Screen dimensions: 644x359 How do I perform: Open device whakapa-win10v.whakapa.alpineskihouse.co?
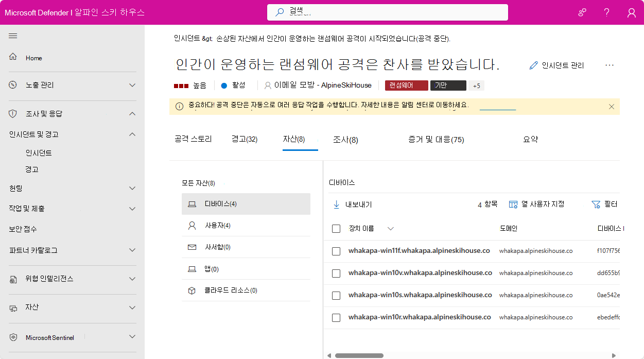[420, 273]
